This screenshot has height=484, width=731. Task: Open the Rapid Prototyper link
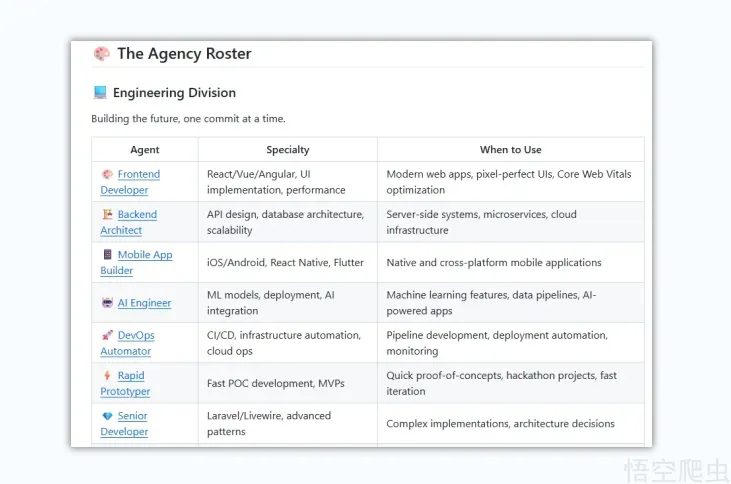click(x=125, y=383)
